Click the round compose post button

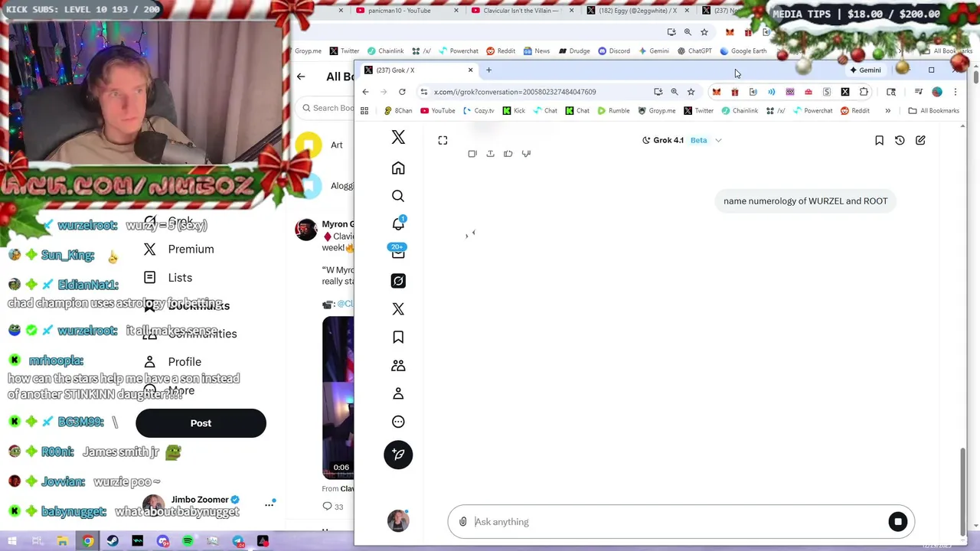tap(398, 455)
